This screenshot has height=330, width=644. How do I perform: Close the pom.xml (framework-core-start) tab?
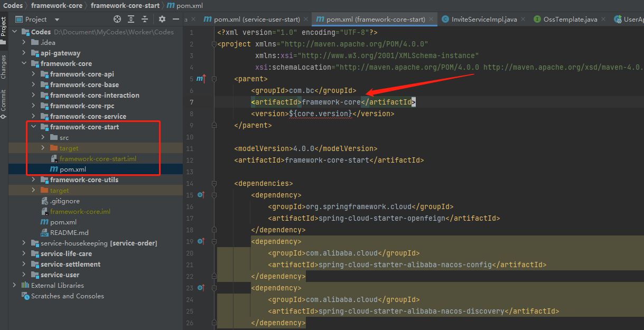432,20
